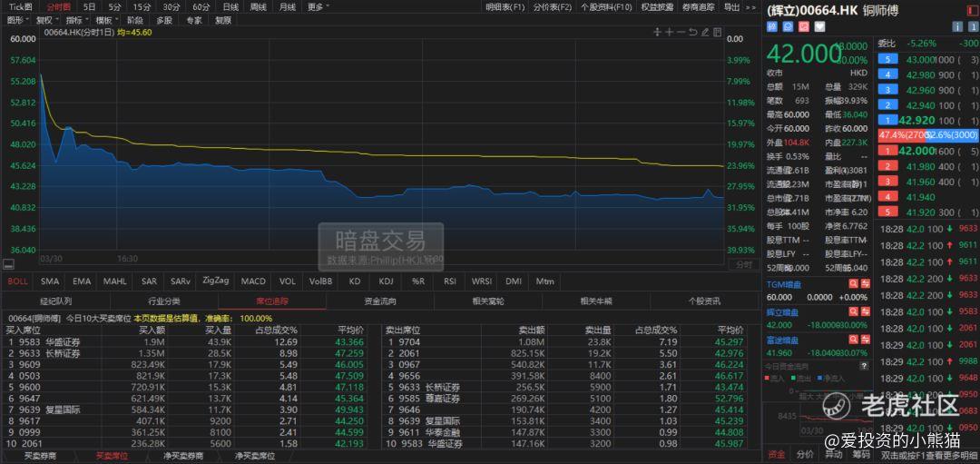Open the chart notes panel icon
This screenshot has height=464, width=980.
pos(717,32)
